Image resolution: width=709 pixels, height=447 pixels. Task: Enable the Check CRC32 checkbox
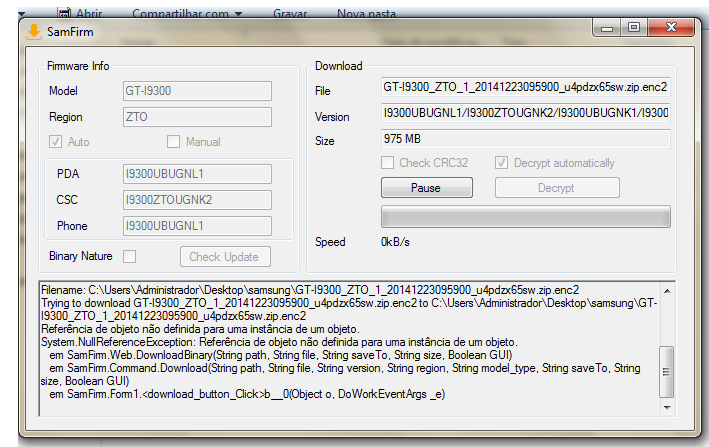388,163
